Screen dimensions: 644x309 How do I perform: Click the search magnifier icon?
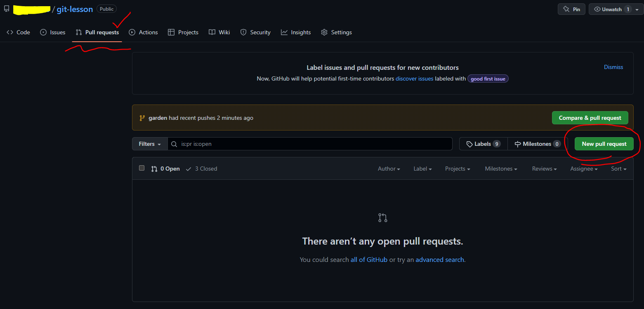tap(175, 144)
